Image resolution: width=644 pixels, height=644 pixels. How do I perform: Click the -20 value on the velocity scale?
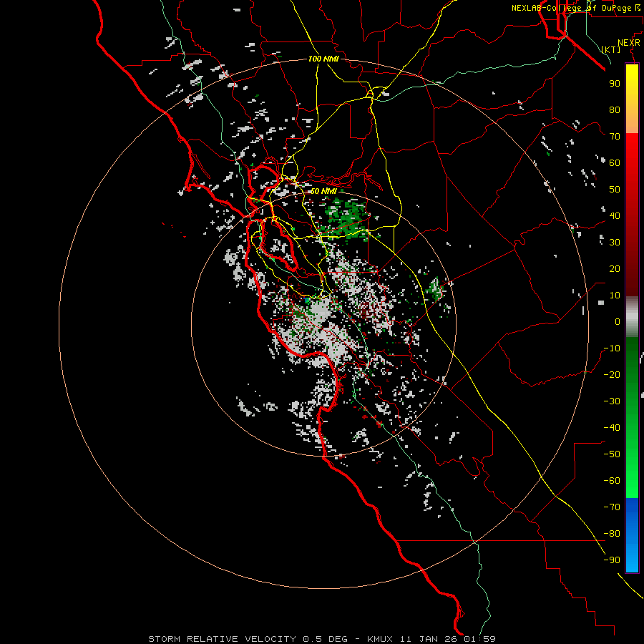pos(612,374)
